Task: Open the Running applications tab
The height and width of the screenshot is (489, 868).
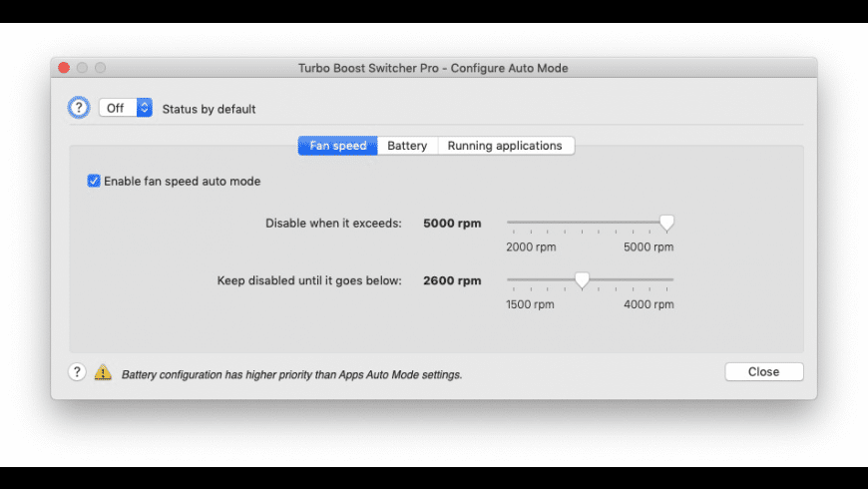Action: pyautogui.click(x=506, y=146)
